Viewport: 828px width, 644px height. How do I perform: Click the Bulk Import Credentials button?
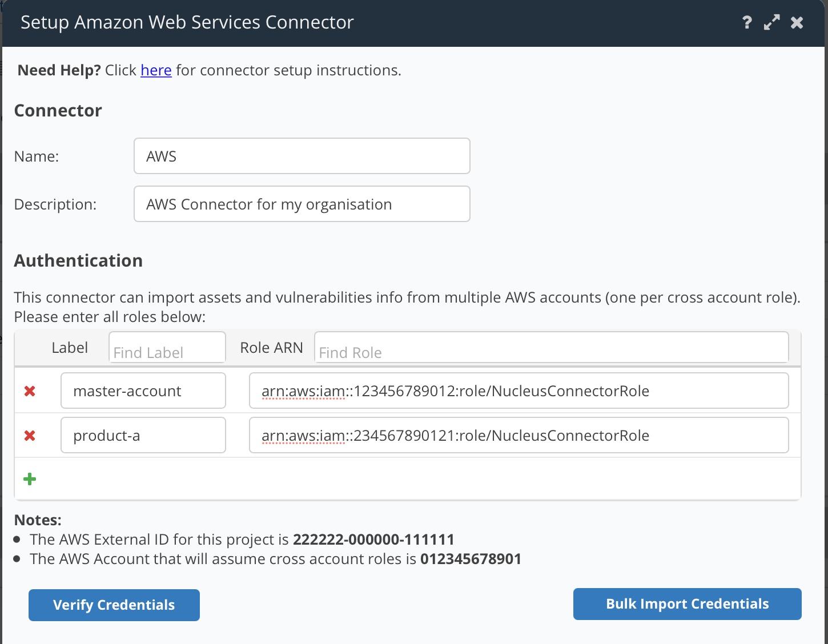[688, 604]
